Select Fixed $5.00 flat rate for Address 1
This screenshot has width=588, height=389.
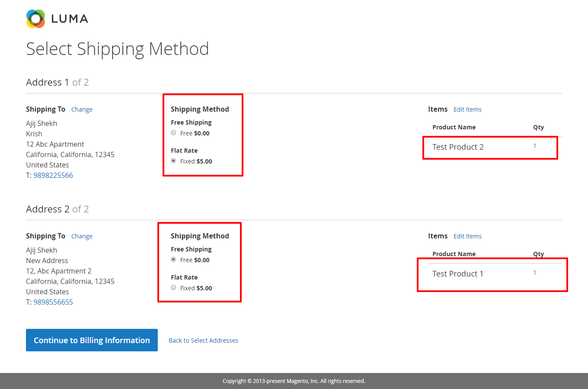173,161
